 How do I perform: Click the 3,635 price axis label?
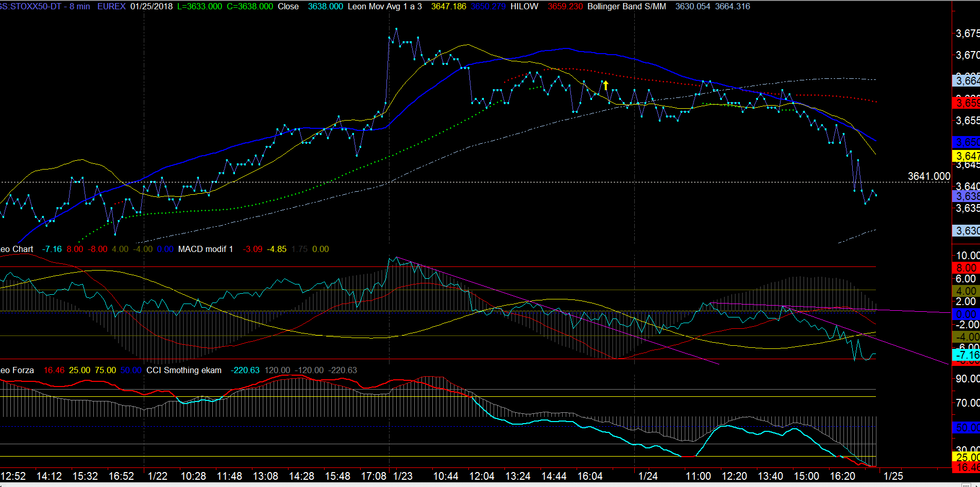coord(968,208)
